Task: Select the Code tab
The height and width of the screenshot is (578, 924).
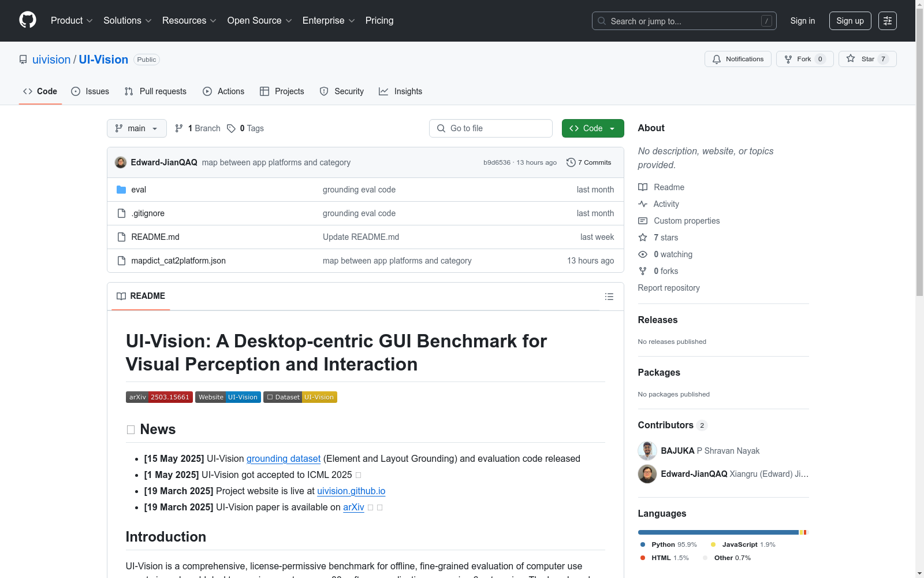Action: click(40, 91)
